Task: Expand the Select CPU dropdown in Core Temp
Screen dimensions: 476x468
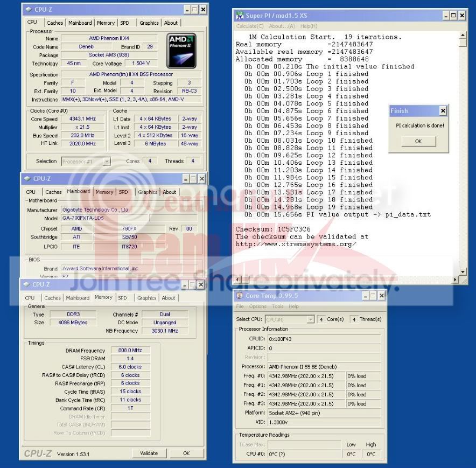Action: (310, 319)
